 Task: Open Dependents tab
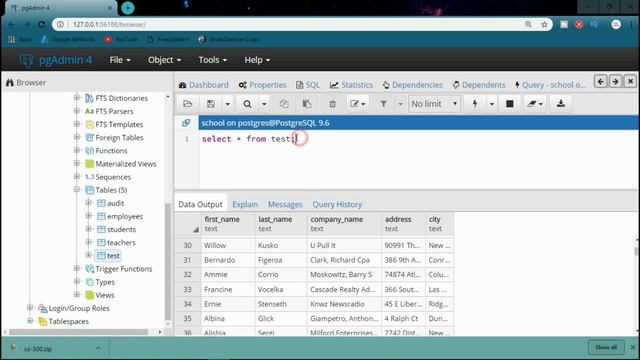[479, 85]
